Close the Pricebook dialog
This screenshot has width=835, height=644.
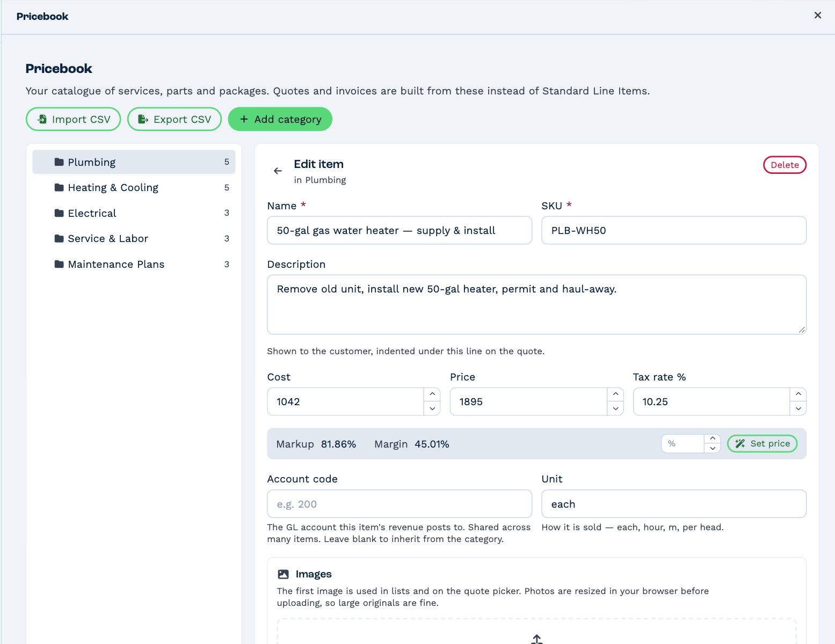817,16
